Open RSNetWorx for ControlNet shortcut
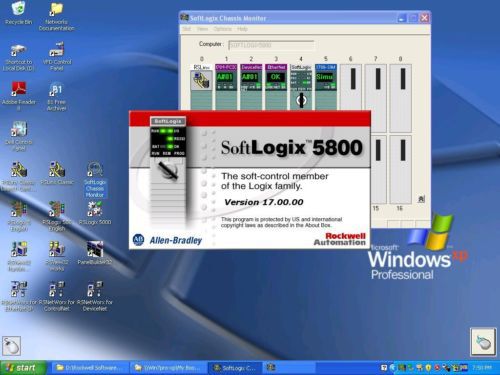This screenshot has width=500, height=375. click(57, 296)
